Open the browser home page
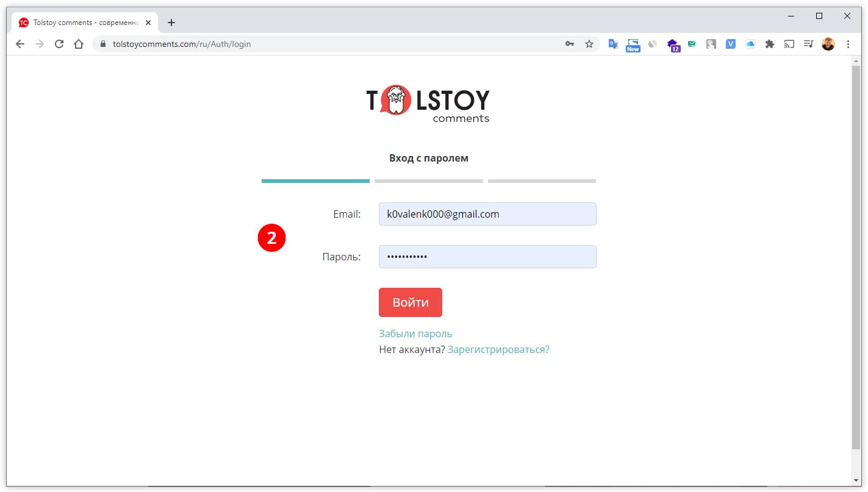Screen dimensions: 868x492 point(79,44)
